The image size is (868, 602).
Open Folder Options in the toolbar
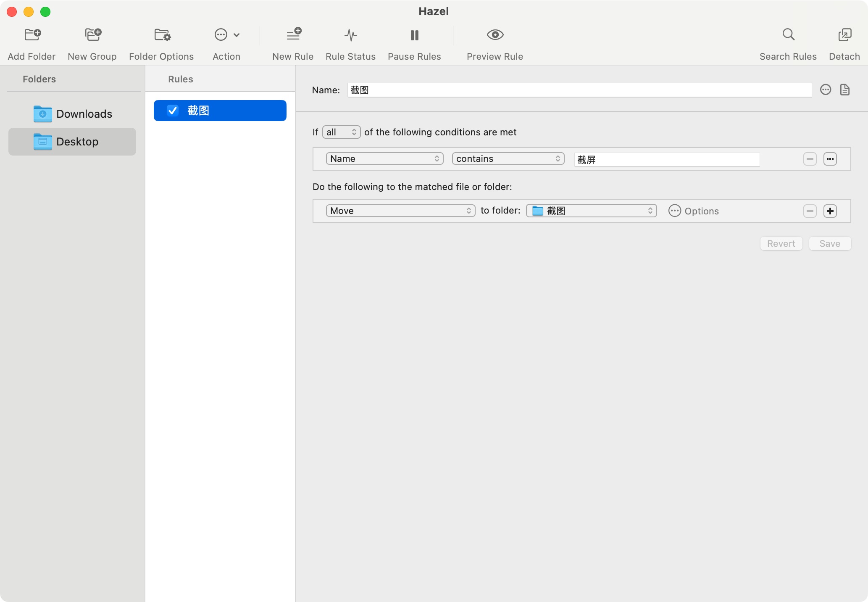[x=162, y=35]
